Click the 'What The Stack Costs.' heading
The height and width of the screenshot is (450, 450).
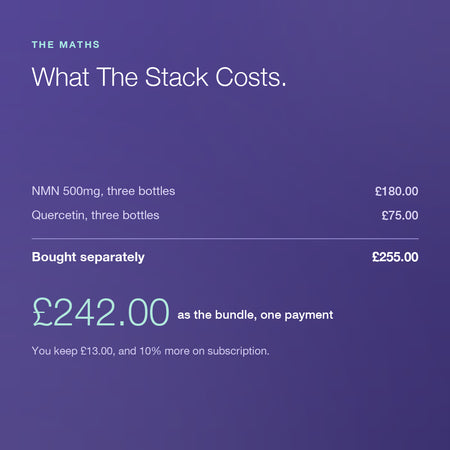[159, 77]
